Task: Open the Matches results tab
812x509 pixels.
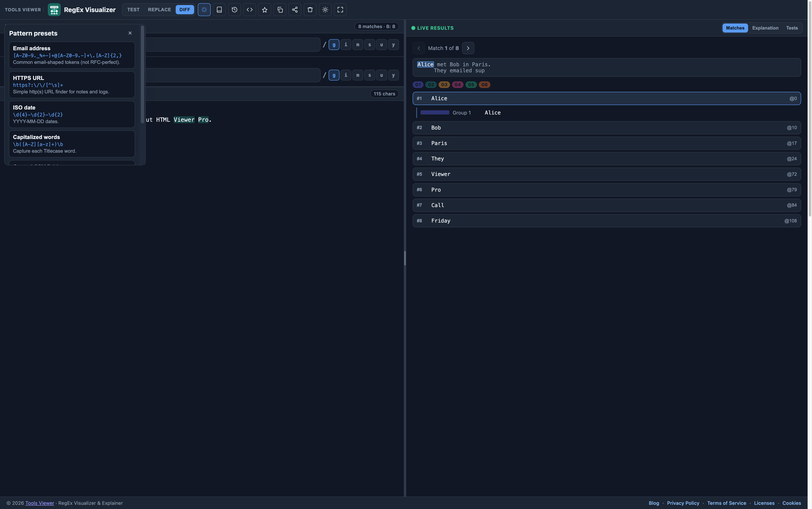Action: 735,28
